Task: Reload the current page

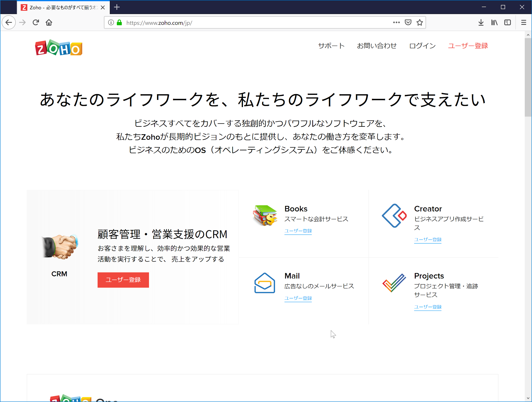Action: pos(36,22)
